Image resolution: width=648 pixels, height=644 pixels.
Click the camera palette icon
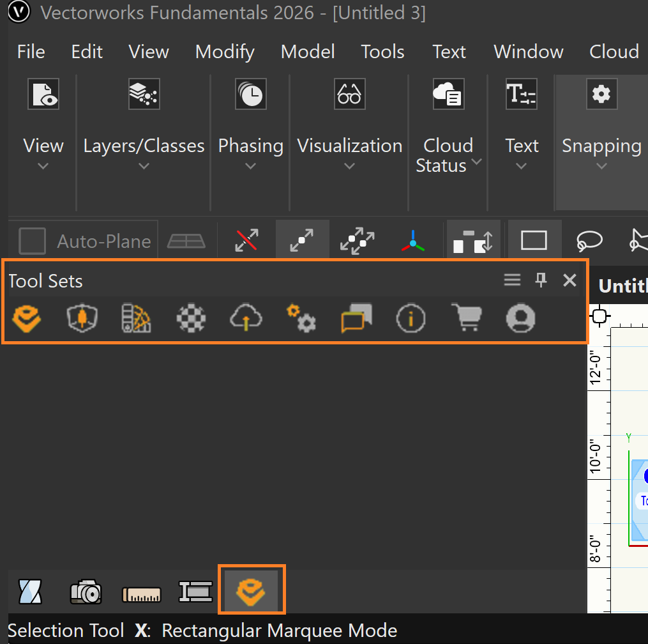86,592
